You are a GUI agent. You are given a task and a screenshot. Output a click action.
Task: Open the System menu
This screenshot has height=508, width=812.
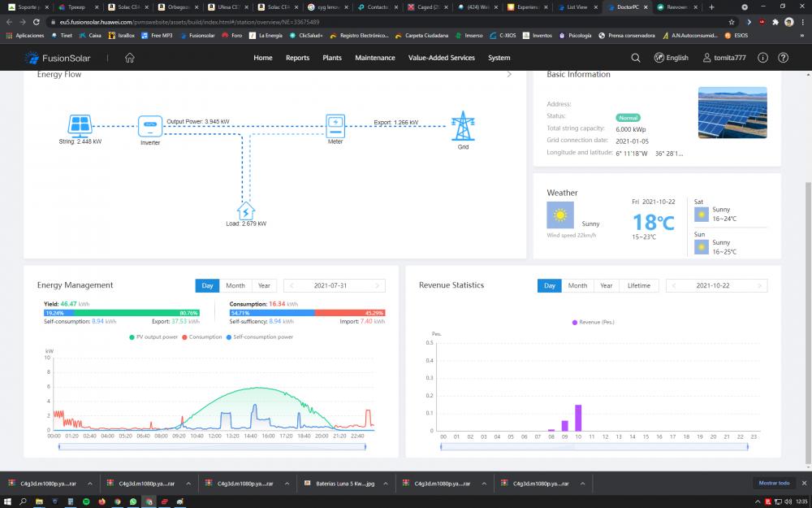pyautogui.click(x=499, y=58)
